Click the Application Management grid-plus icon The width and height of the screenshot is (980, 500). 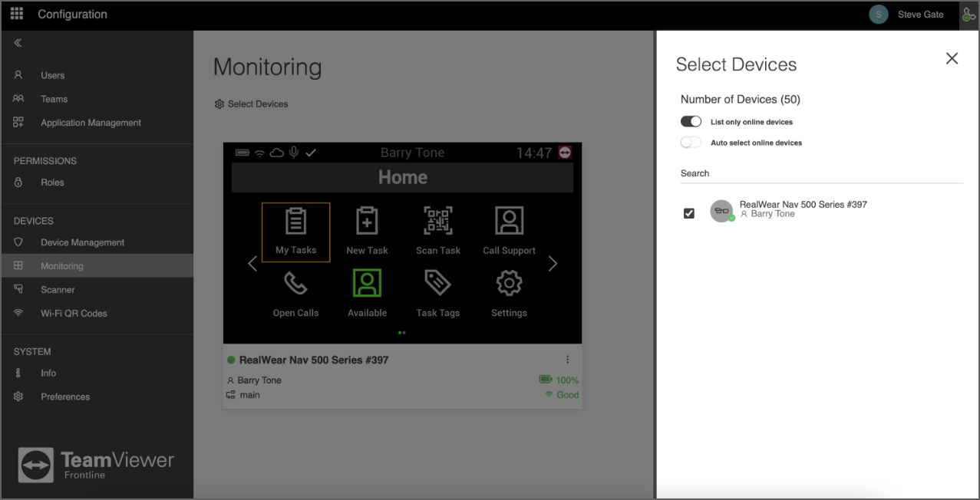(18, 122)
